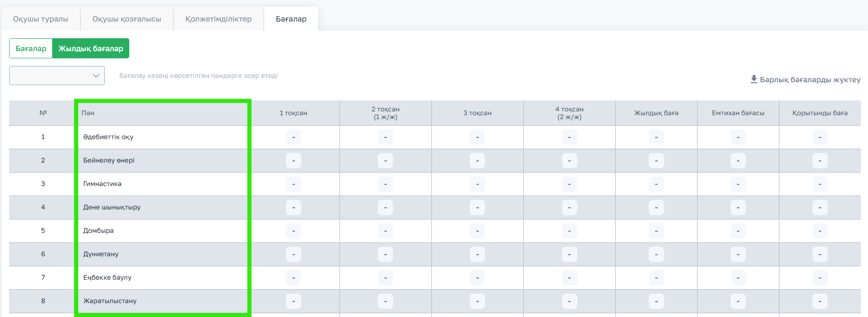The height and width of the screenshot is (317, 868).
Task: Click row number 8 cell
Action: point(43,301)
